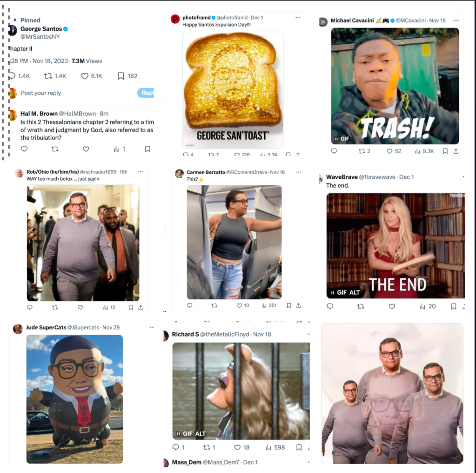Repost the George Santos pinned tweet
Viewport: 476px width, 473px height.
pos(47,76)
